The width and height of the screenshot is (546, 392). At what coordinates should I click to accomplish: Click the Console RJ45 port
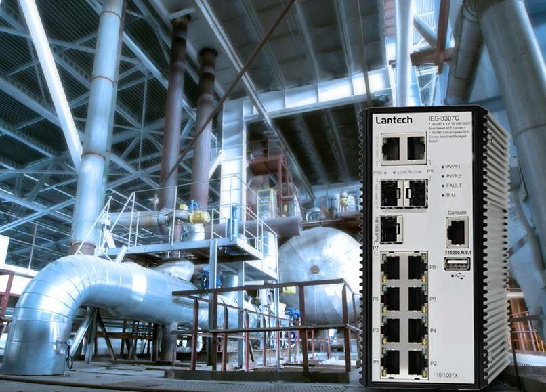(457, 232)
